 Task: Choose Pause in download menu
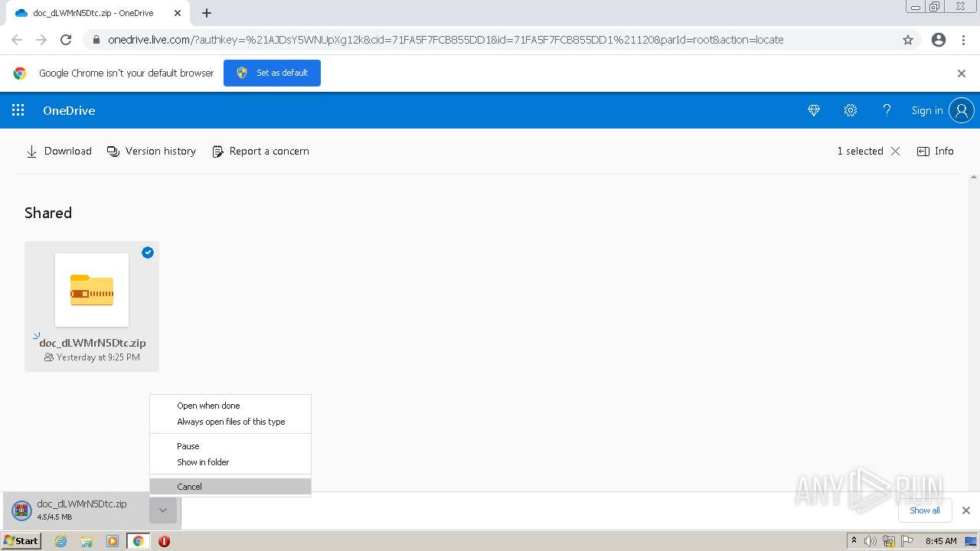click(x=230, y=446)
